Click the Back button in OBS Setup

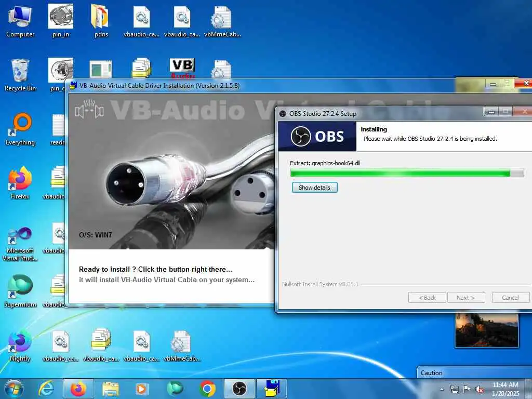click(427, 298)
